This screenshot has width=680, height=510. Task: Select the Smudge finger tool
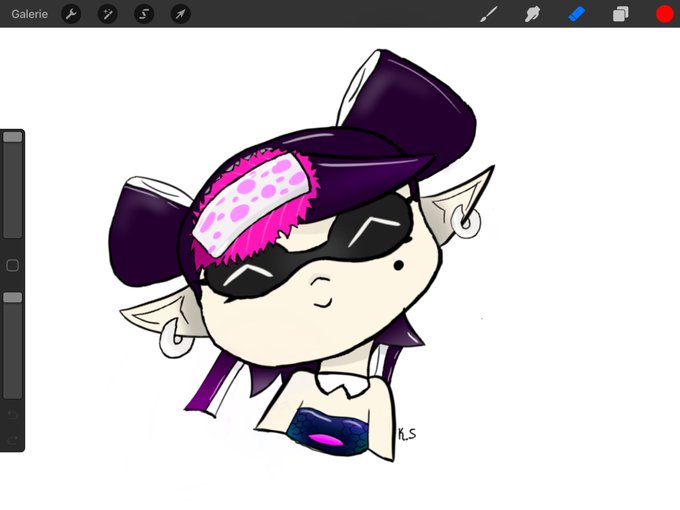[533, 14]
